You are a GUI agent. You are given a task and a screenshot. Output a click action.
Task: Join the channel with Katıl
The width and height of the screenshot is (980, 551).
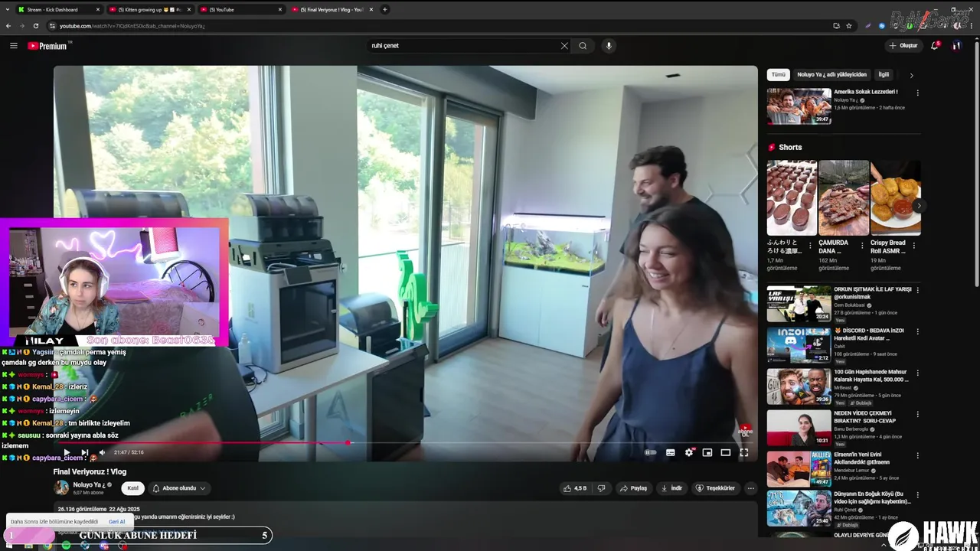tap(132, 488)
